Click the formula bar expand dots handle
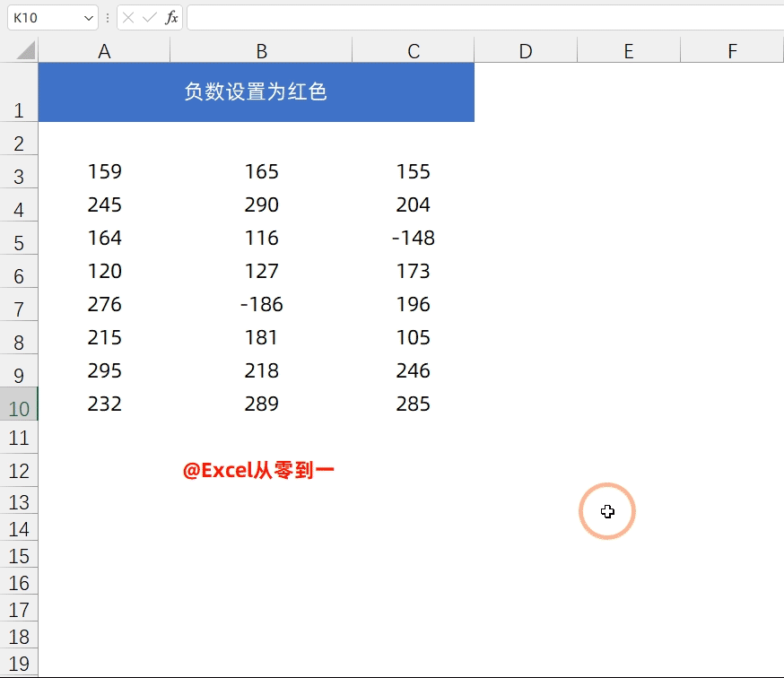Image resolution: width=784 pixels, height=678 pixels. 108,19
